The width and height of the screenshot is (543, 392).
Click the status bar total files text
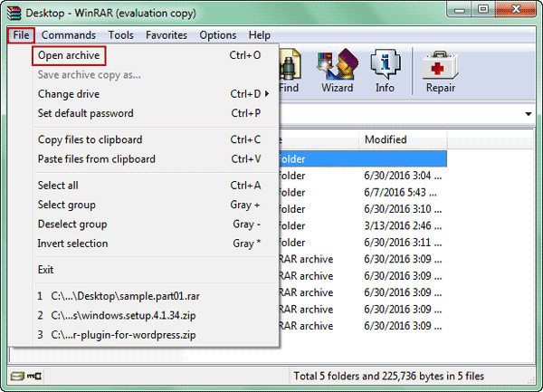(388, 376)
